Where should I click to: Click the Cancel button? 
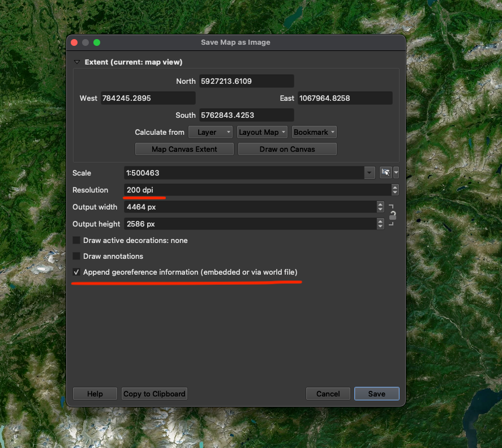click(x=328, y=394)
